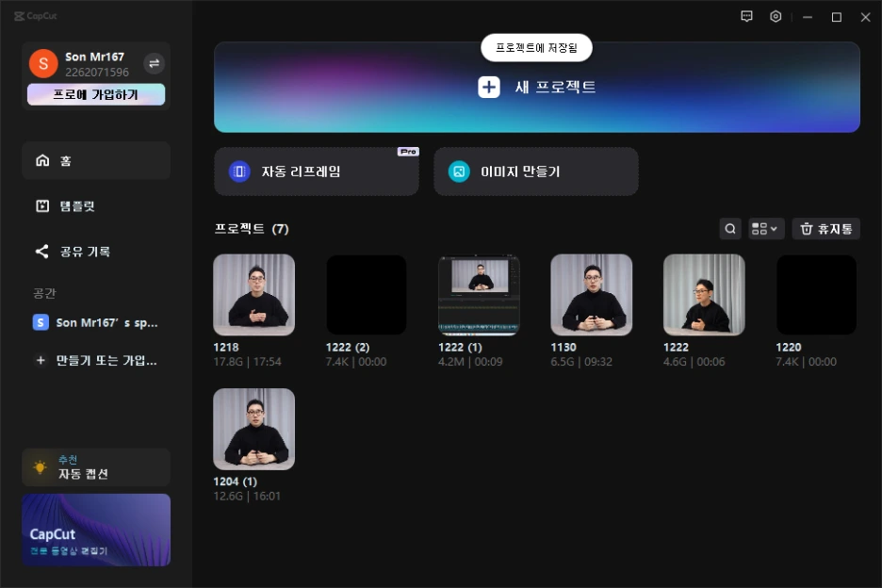Screen dimensions: 882x588
Task: Open project thumbnail 1222 (2)
Action: point(367,295)
